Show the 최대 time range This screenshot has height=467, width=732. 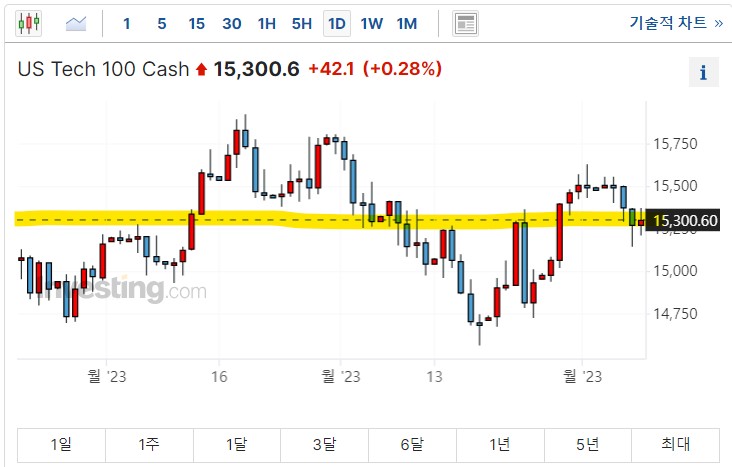tap(676, 444)
